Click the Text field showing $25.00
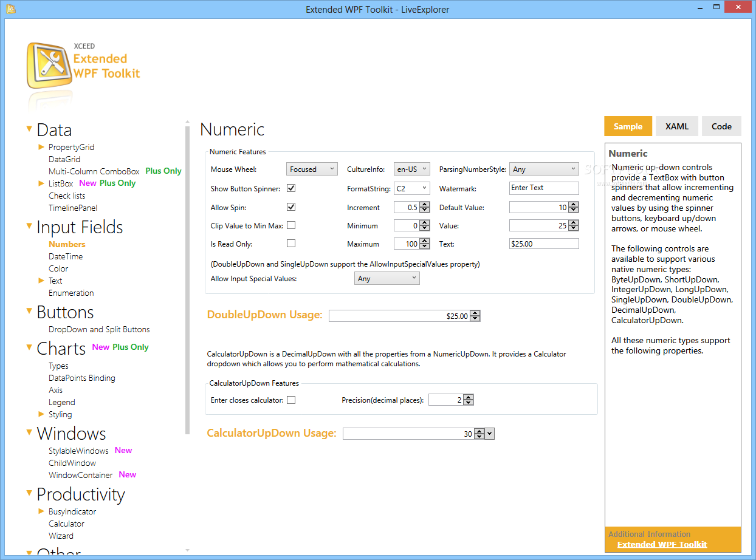 544,244
